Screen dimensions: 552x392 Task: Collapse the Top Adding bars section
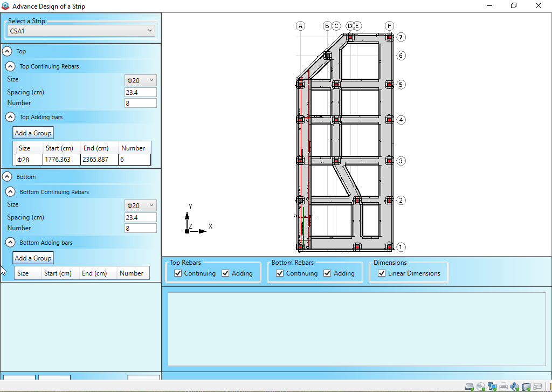10,117
